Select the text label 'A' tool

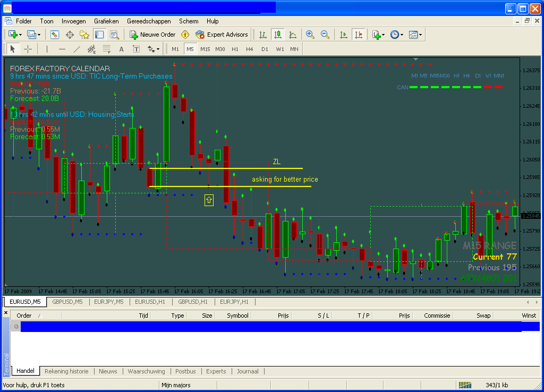pyautogui.click(x=121, y=49)
